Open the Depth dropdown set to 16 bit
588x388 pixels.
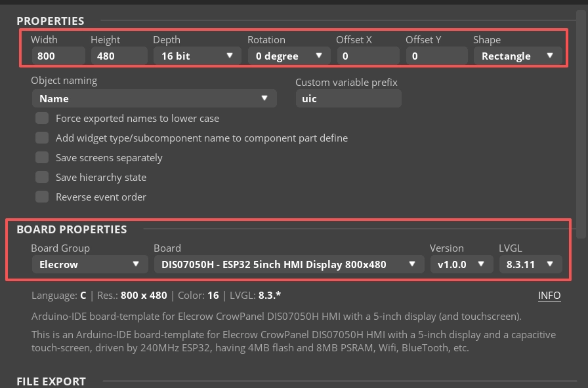(198, 56)
